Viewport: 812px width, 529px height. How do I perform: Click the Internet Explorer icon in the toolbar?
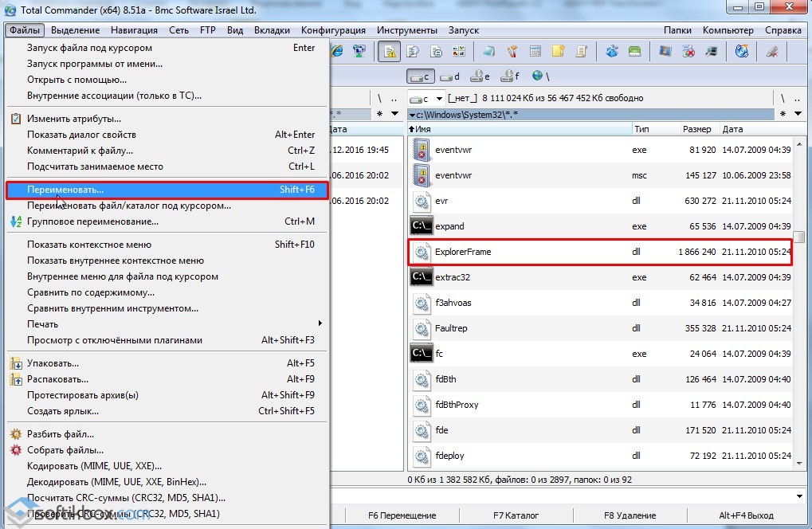(337, 52)
